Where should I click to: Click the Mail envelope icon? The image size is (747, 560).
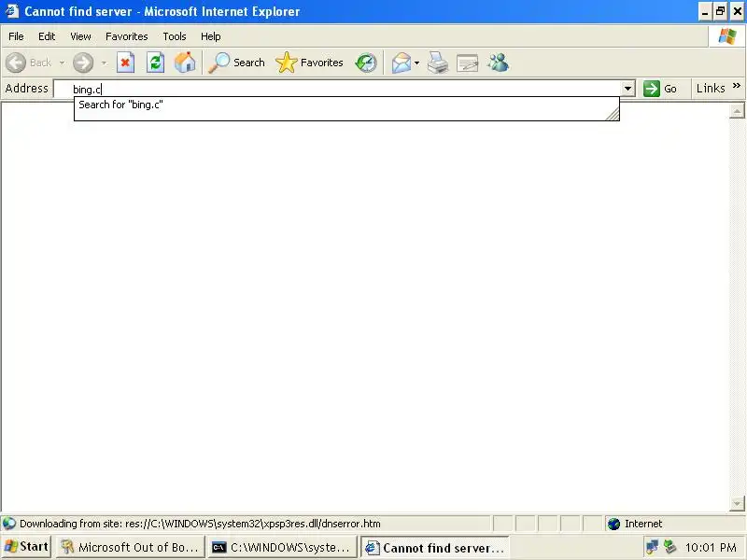(402, 63)
